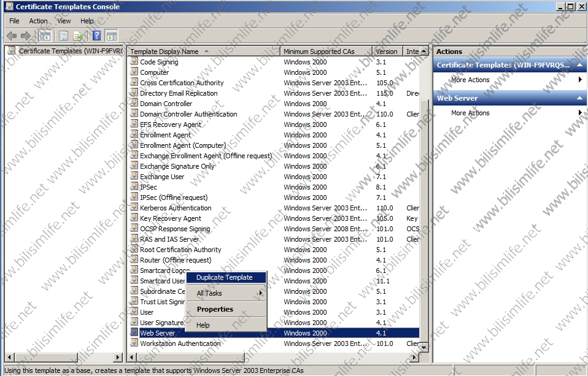Click the Properties toolbar icon

click(63, 36)
